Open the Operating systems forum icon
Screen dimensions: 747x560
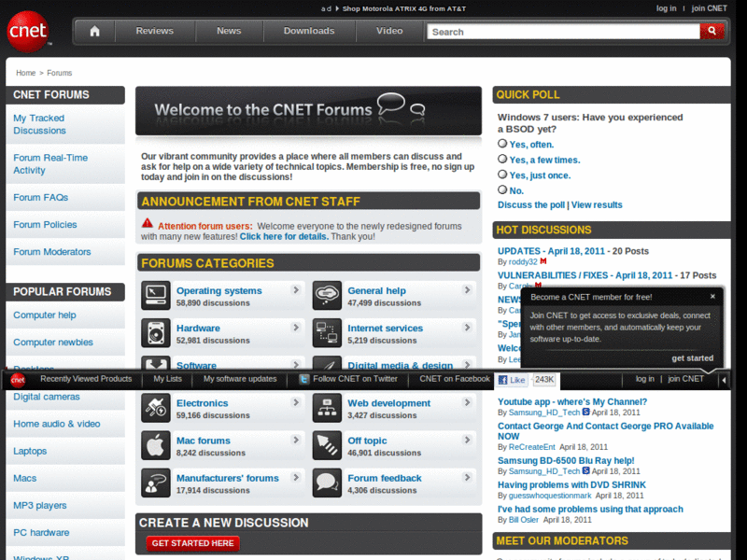[155, 295]
